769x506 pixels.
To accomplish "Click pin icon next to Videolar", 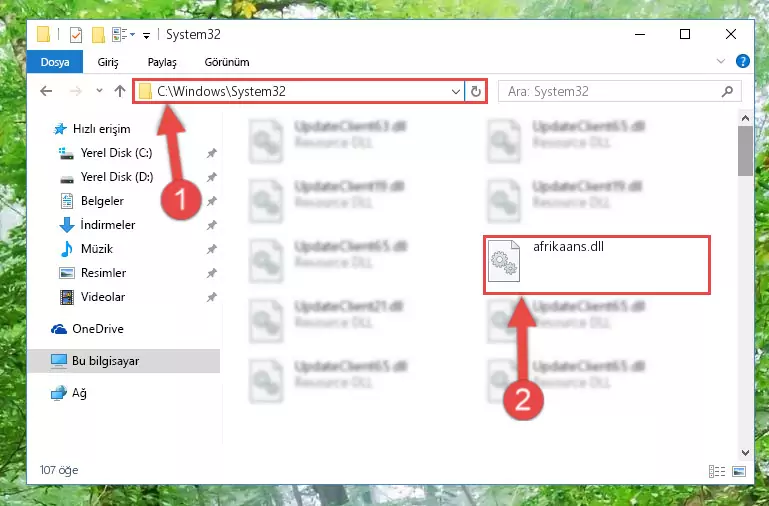I will coord(211,297).
